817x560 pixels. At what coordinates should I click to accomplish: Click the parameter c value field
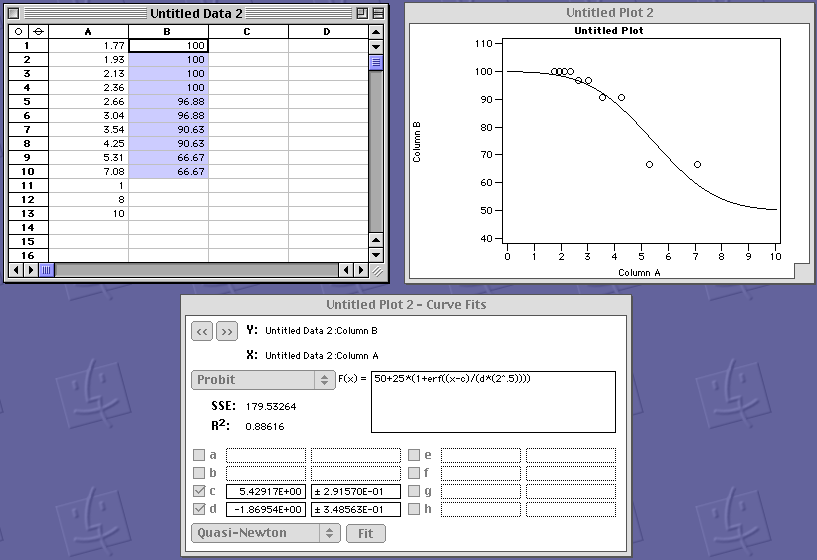pos(265,492)
